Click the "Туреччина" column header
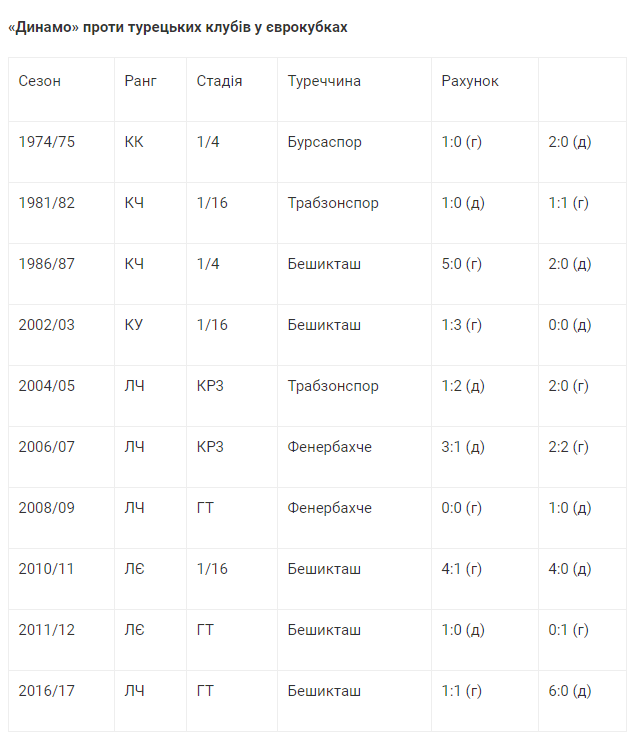 324,81
